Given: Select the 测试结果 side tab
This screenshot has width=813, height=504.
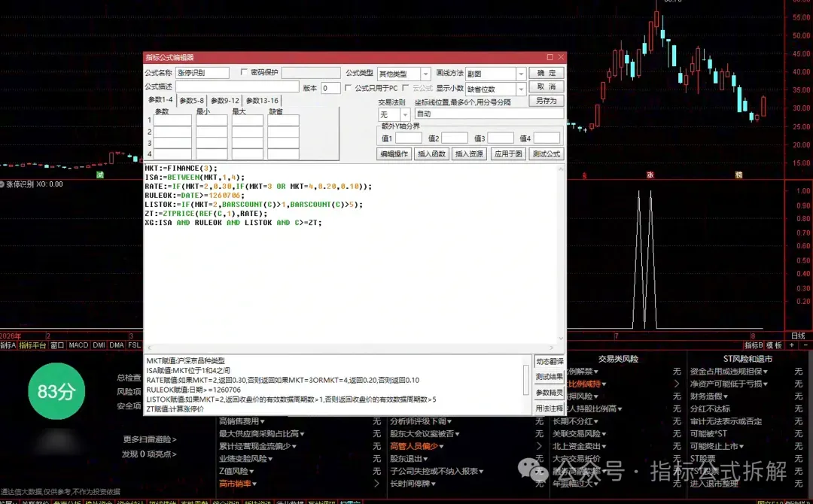Looking at the screenshot, I should click(x=549, y=377).
